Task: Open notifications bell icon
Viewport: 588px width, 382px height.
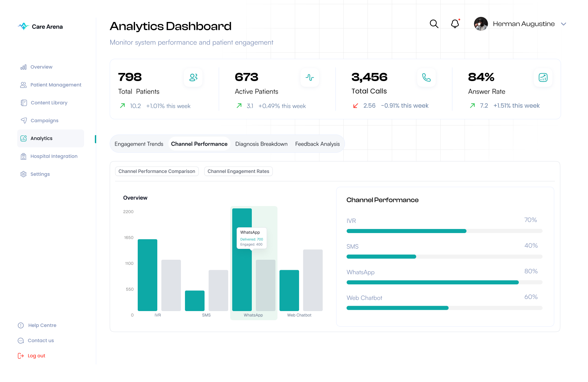Action: tap(455, 24)
